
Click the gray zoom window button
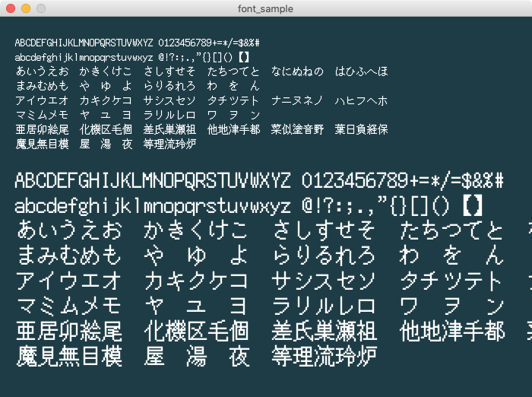tap(40, 8)
